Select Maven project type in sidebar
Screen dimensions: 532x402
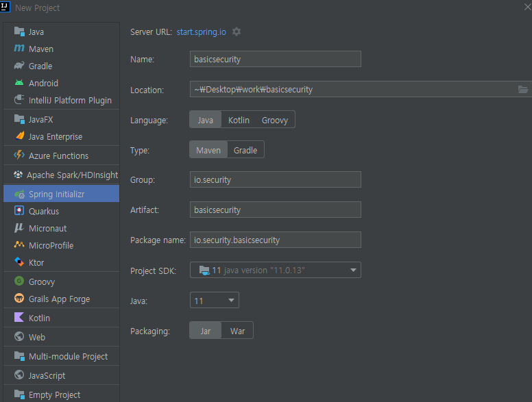pyautogui.click(x=62, y=49)
